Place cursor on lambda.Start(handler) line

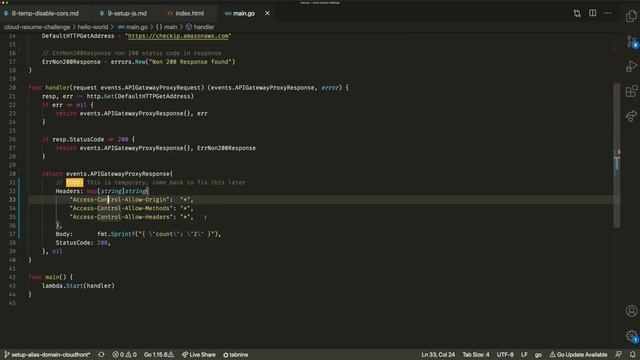click(78, 286)
